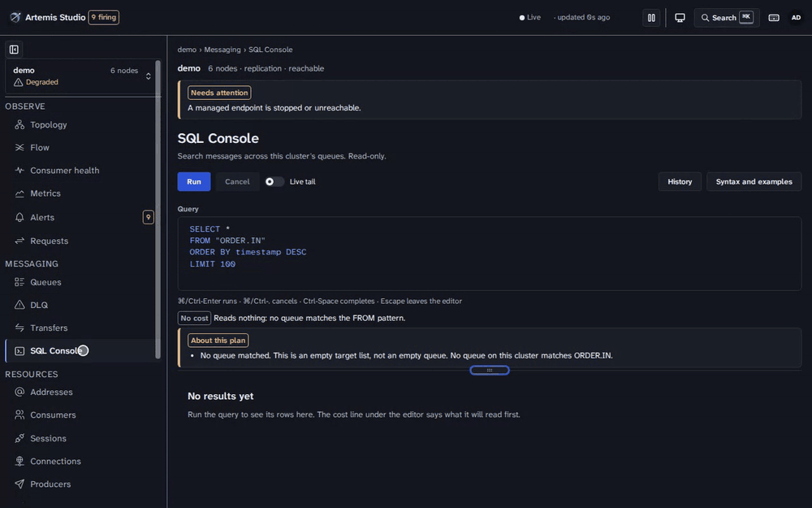Image resolution: width=812 pixels, height=508 pixels.
Task: Click the Addresses at-sign icon
Action: click(19, 392)
